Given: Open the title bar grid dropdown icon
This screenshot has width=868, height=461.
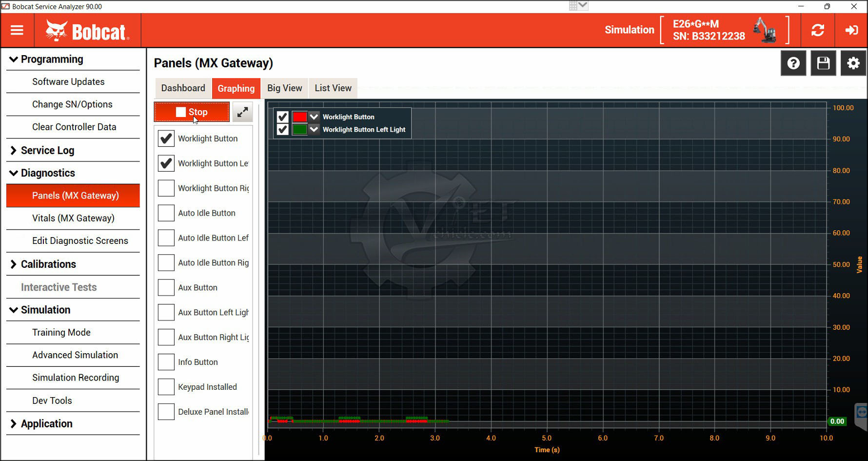Looking at the screenshot, I should click(x=578, y=5).
